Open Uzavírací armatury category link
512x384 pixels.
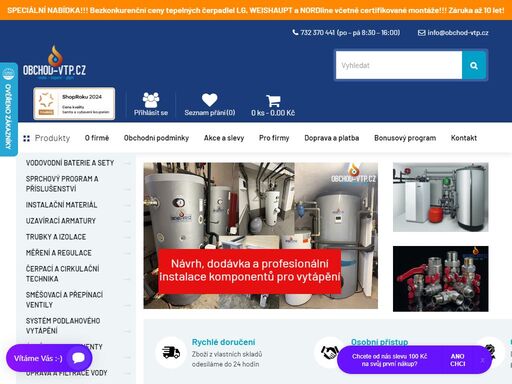(x=61, y=221)
